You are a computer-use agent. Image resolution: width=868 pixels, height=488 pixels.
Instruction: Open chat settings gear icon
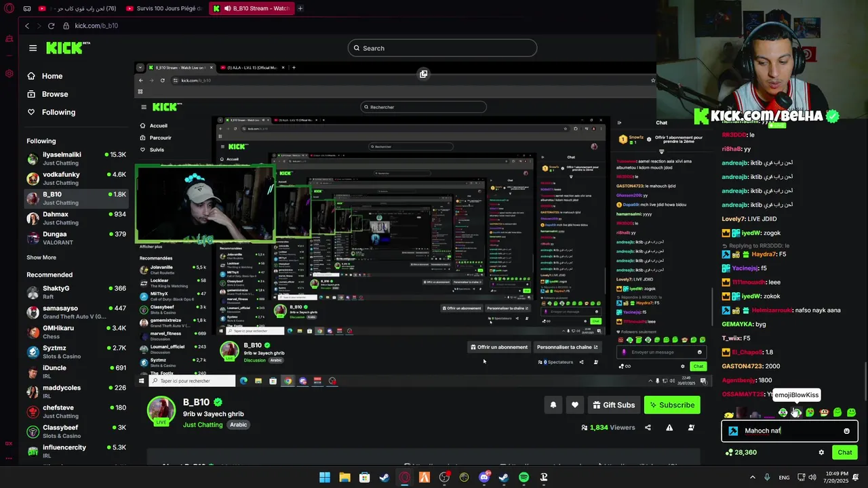click(x=821, y=452)
